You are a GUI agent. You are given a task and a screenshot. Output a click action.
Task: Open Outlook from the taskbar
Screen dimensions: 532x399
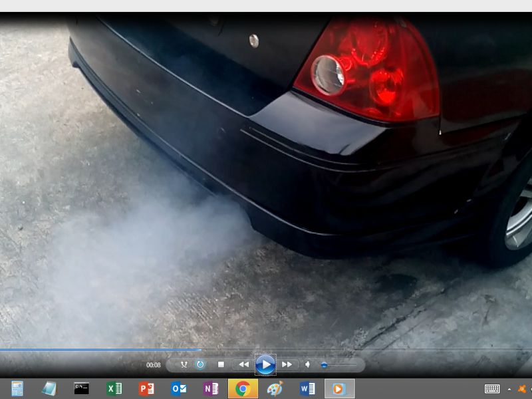tap(178, 389)
